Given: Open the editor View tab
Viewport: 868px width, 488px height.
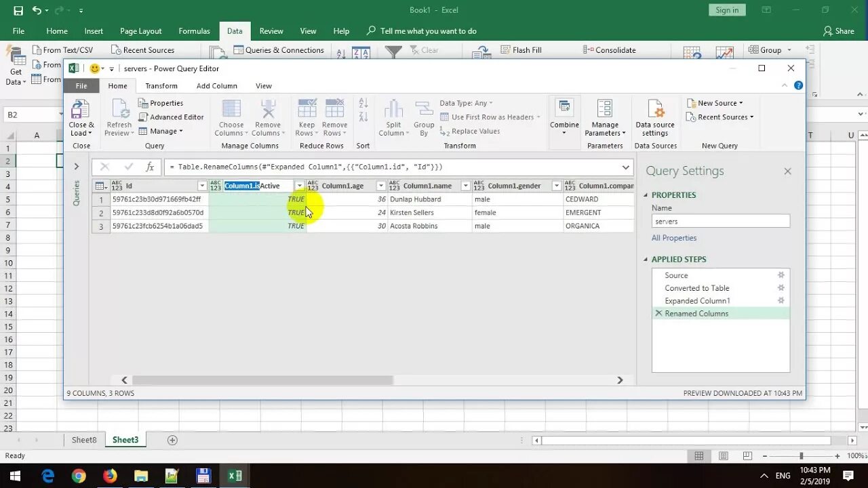Looking at the screenshot, I should 264,86.
